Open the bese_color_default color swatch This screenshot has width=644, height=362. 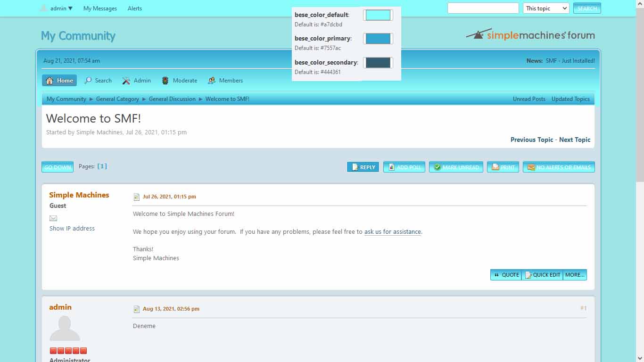(x=378, y=15)
